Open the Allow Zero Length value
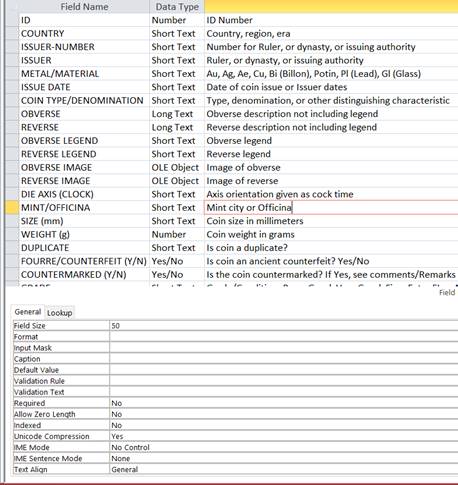 tap(283, 414)
